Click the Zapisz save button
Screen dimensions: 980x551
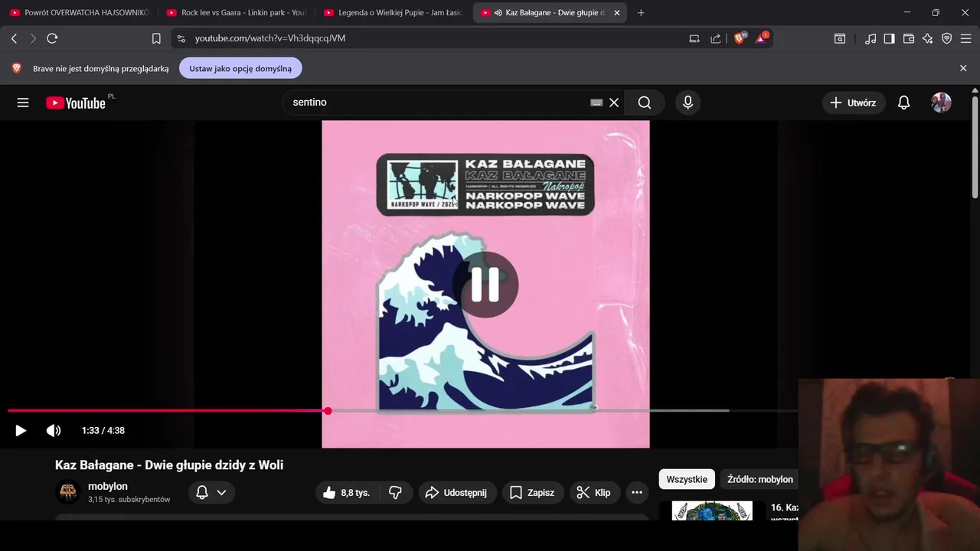point(533,493)
